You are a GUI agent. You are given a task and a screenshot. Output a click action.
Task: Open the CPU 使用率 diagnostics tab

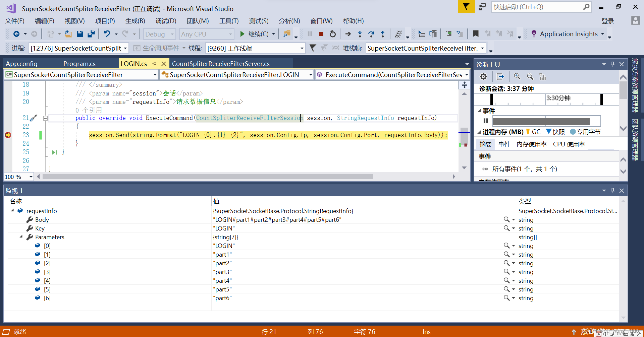pos(569,144)
